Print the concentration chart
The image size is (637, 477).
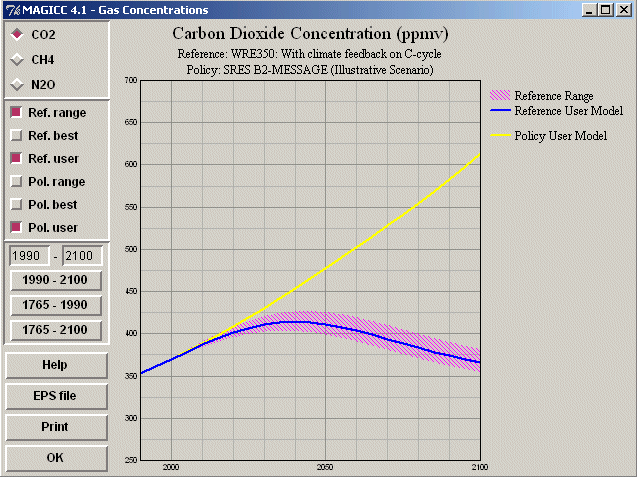point(55,426)
